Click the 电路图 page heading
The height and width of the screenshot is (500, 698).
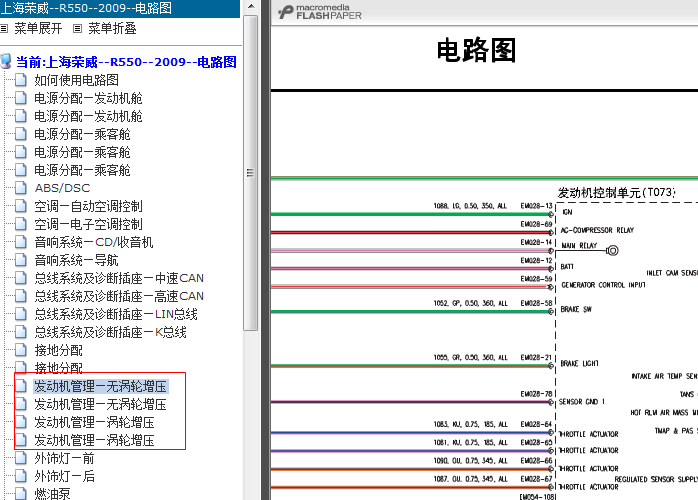(x=476, y=50)
